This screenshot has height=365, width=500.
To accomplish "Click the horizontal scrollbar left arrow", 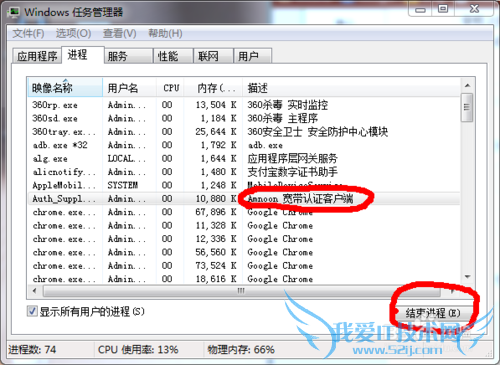I will 35,291.
